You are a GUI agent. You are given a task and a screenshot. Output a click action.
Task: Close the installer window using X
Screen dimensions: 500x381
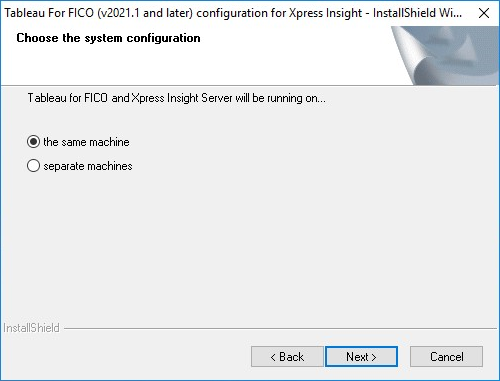484,13
